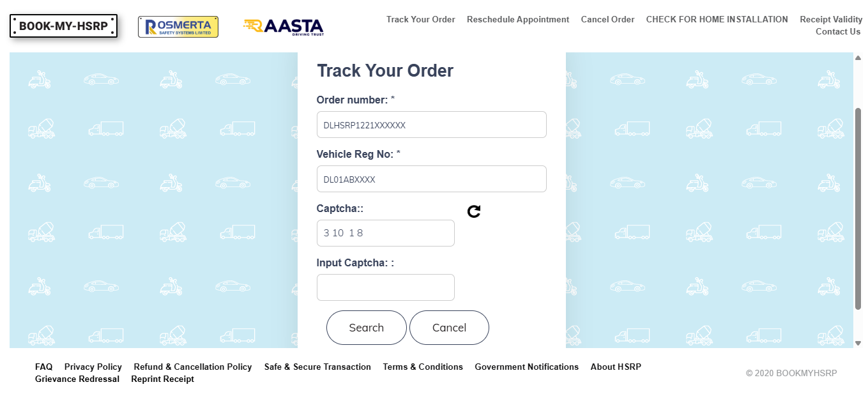
Task: Open the Reprint Receipt link
Action: 162,379
